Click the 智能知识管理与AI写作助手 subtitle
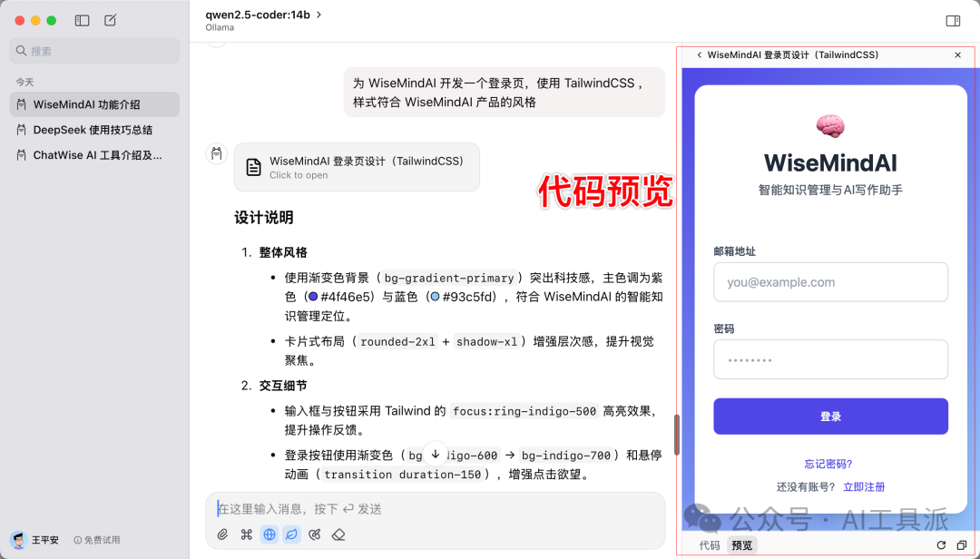 tap(830, 190)
